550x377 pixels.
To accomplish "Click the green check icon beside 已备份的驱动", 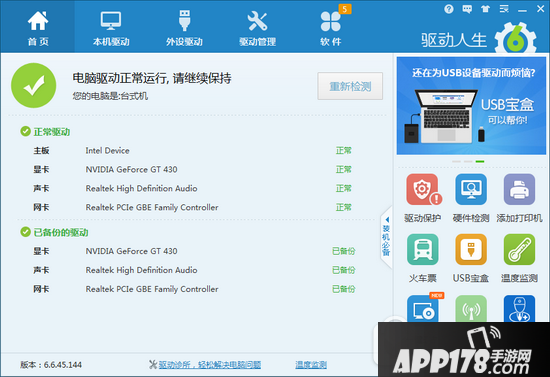I will click(25, 232).
